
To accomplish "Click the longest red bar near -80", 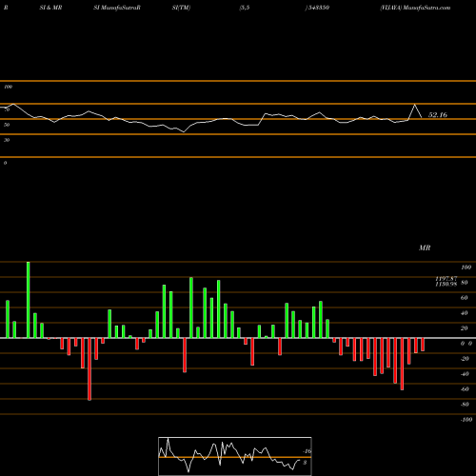I will click(89, 369).
